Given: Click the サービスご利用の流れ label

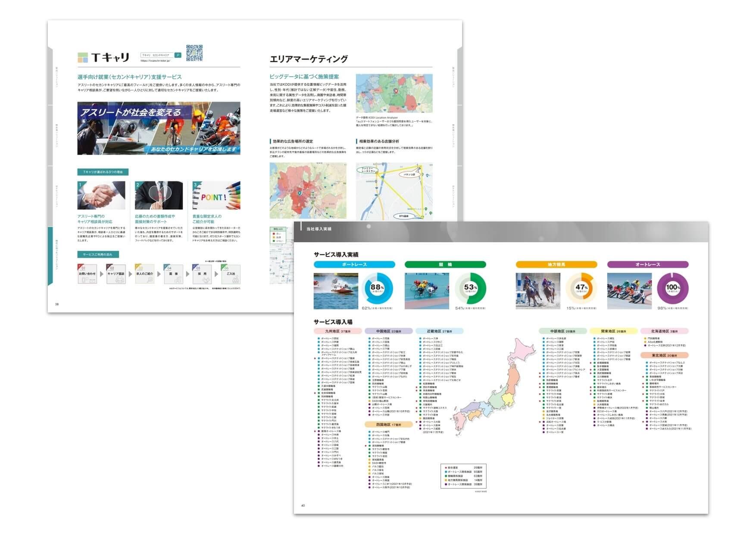Looking at the screenshot, I should pos(98,255).
